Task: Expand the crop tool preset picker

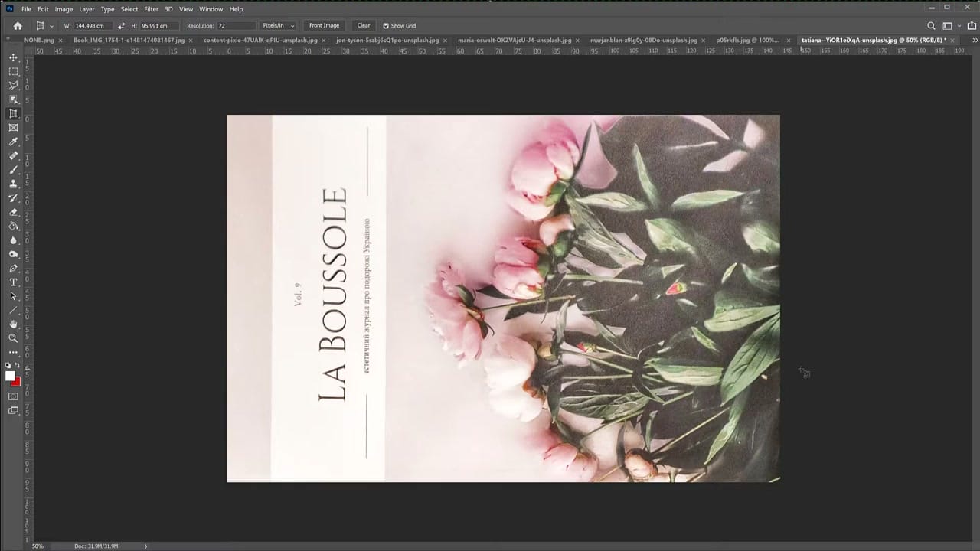Action: point(44,25)
